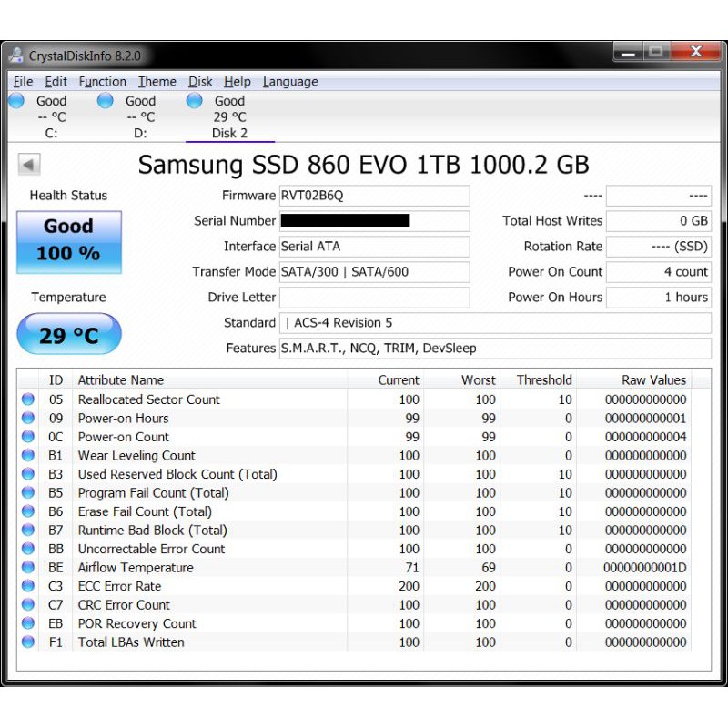
Task: Click the 29 °C temperature button
Action: click(68, 335)
